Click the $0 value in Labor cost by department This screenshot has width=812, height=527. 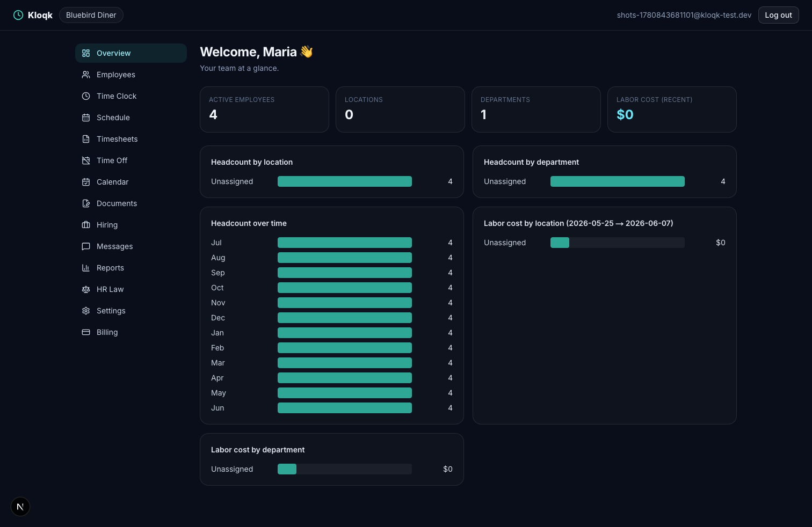click(448, 469)
